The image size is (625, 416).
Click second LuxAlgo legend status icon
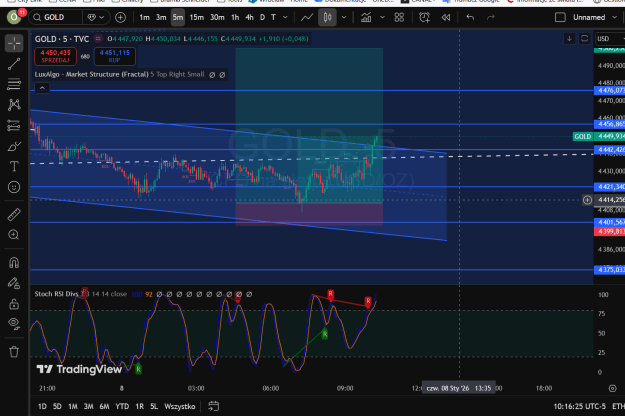(x=222, y=75)
